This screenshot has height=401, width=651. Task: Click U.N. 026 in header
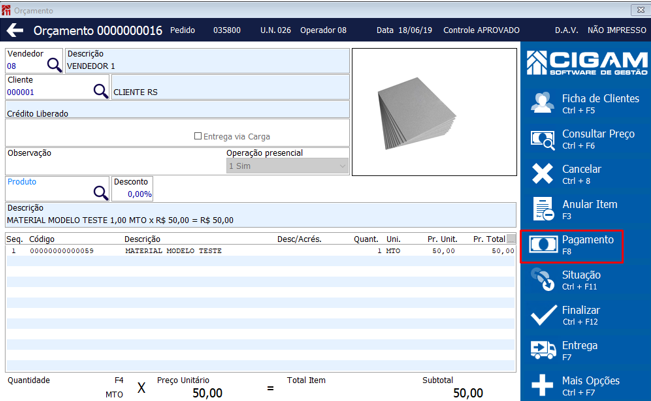275,30
